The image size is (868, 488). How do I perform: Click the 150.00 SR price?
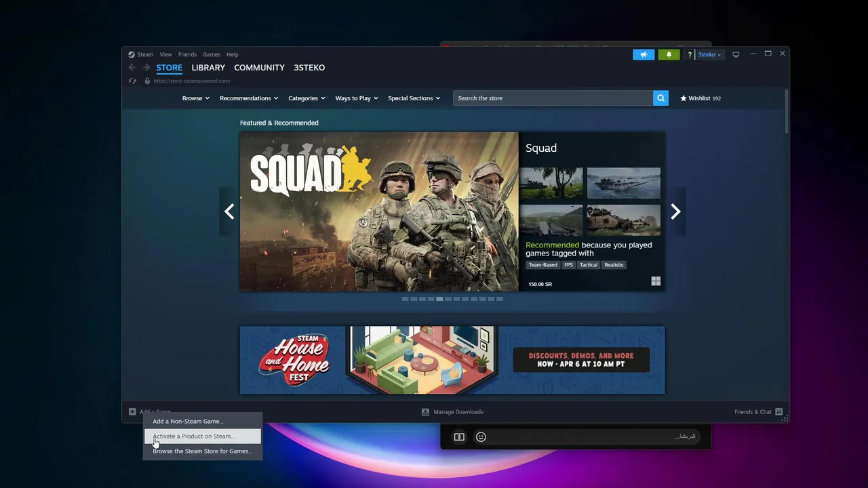(x=540, y=284)
